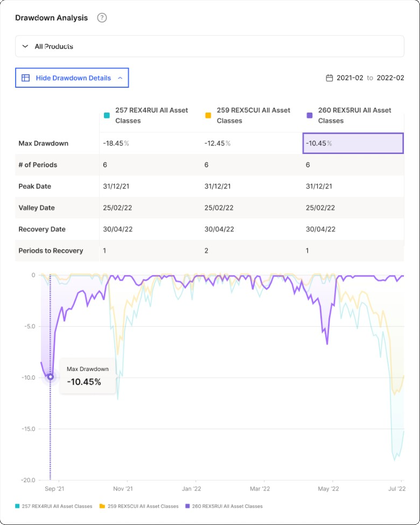Click the Hide Drawdown Details button
420x525 pixels.
click(72, 78)
